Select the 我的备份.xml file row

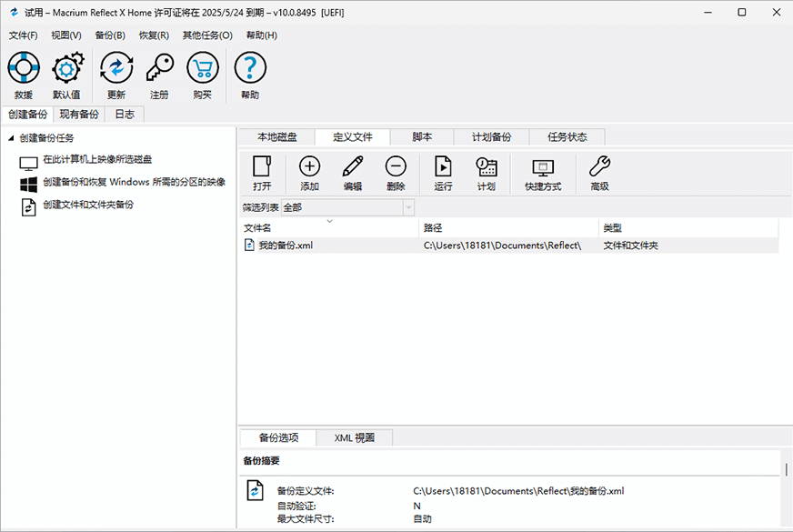[287, 245]
